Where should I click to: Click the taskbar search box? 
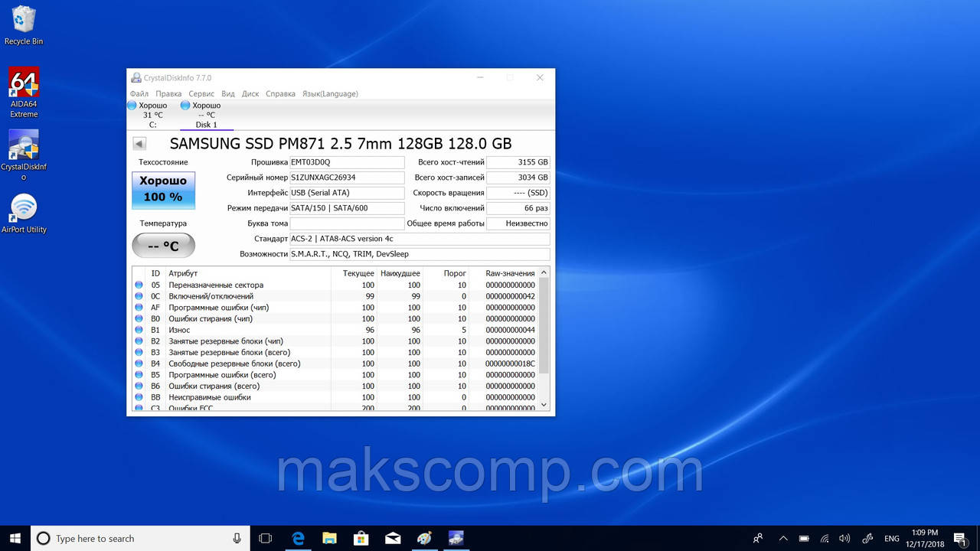(x=140, y=538)
